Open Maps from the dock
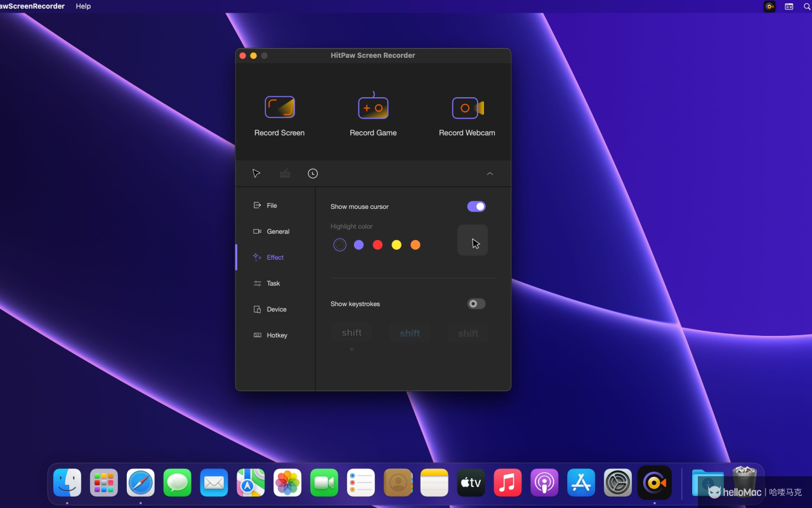Viewport: 812px width, 508px height. (x=251, y=483)
